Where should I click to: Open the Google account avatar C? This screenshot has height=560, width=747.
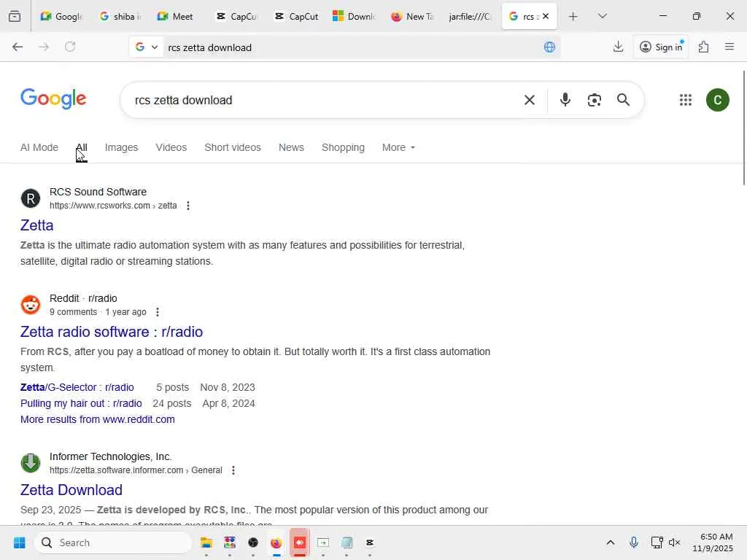tap(718, 100)
